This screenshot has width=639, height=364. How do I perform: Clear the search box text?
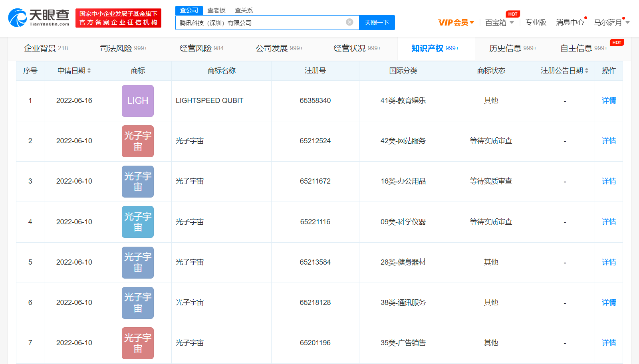click(x=349, y=22)
